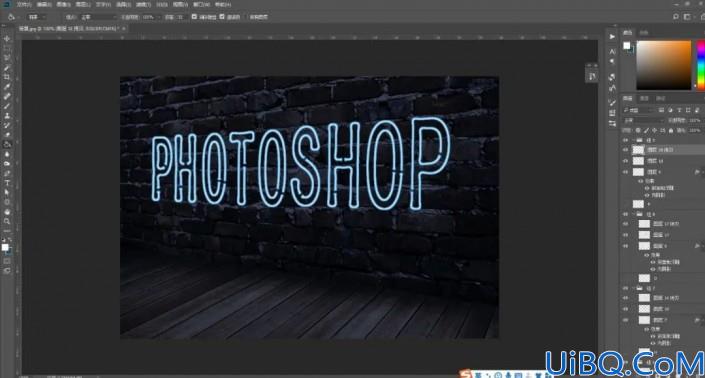705x378 pixels.
Task: Collapse effects on first fx layer
Action: pos(702,172)
